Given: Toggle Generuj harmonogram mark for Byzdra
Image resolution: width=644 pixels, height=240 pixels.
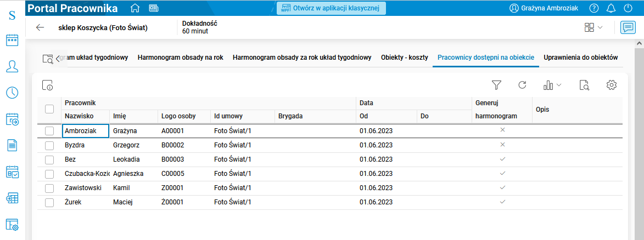Looking at the screenshot, I should (502, 145).
